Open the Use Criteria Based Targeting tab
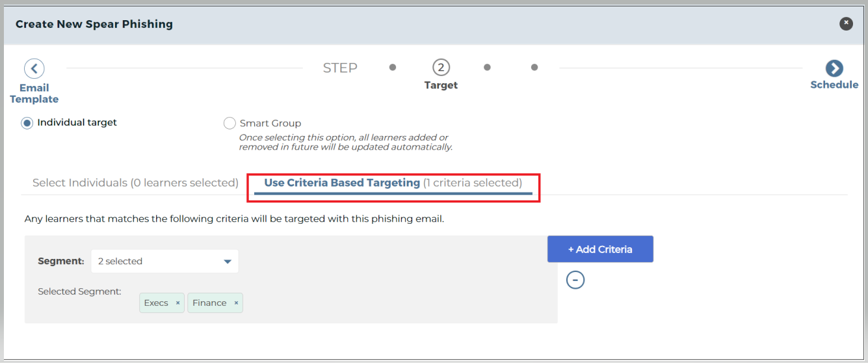Screen dimensions: 868x363 click(x=393, y=183)
